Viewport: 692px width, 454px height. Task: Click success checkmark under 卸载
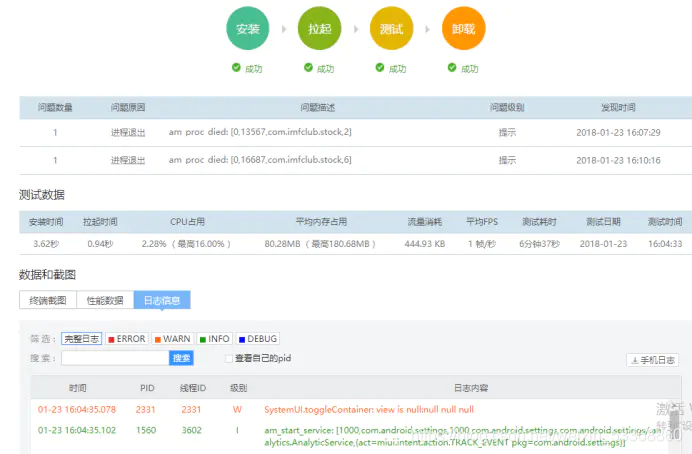click(x=451, y=67)
